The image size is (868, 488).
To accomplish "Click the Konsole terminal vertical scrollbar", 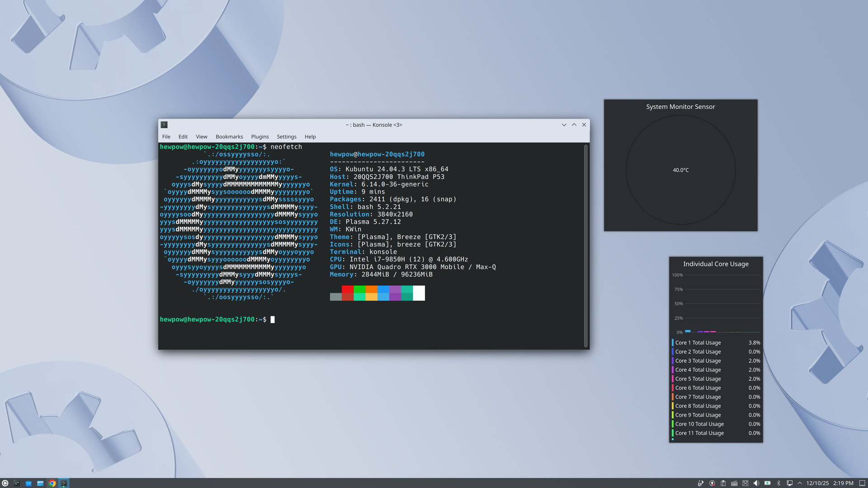I will [586, 246].
